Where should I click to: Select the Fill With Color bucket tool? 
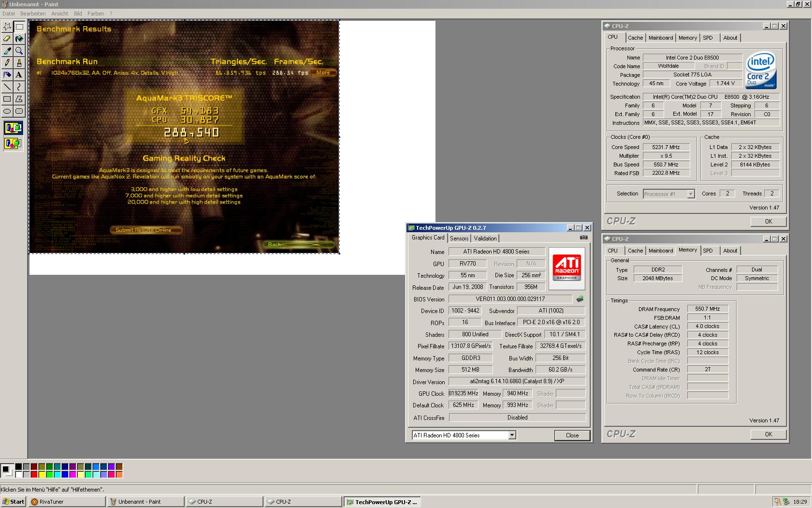pyautogui.click(x=19, y=39)
